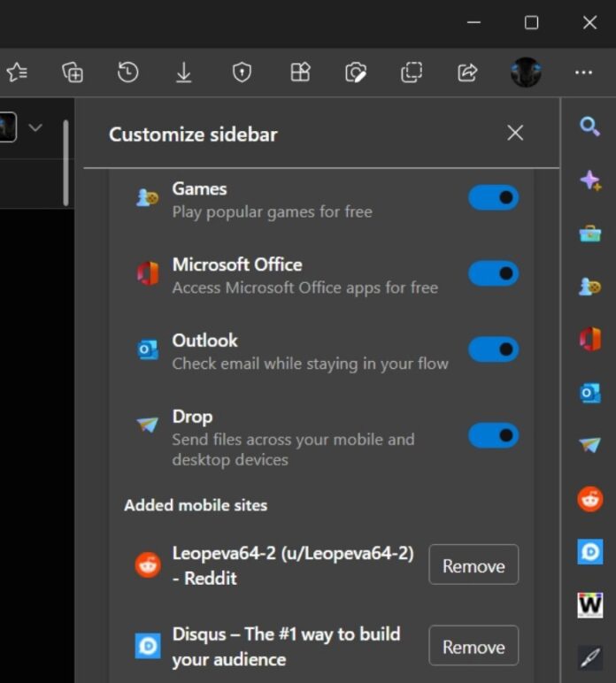The height and width of the screenshot is (683, 616).
Task: Disable the Games sidebar toggle
Action: point(493,198)
